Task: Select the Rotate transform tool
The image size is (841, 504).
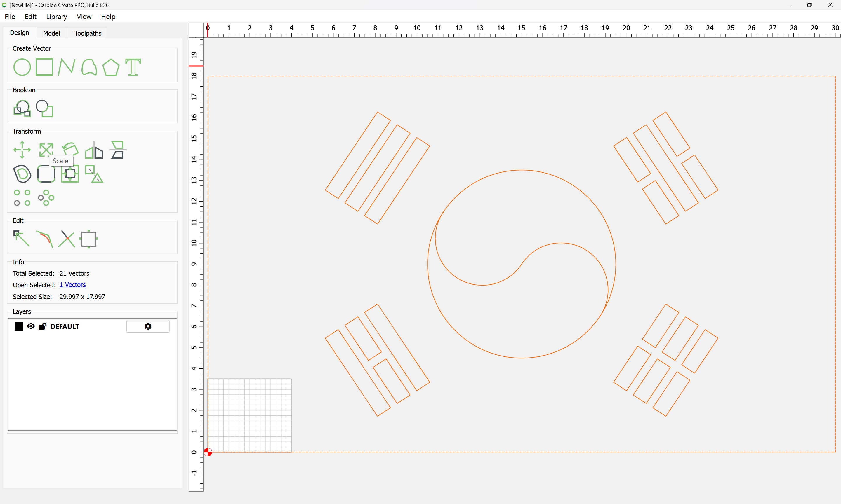Action: [x=70, y=149]
